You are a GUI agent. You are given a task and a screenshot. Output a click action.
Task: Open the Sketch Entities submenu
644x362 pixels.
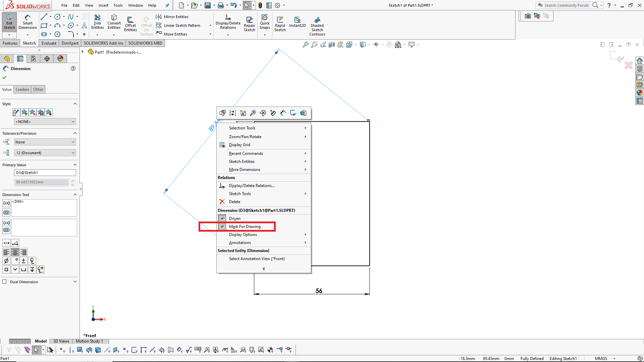pyautogui.click(x=241, y=162)
